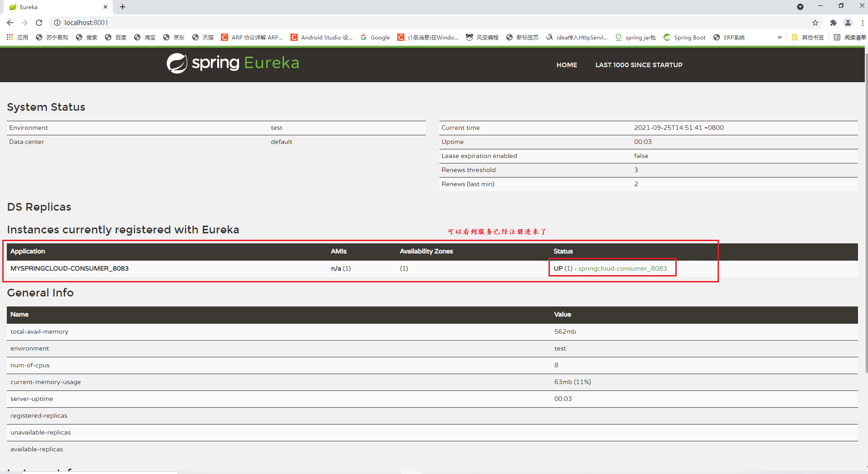Open the 新标签页 bookmark
Image resolution: width=868 pixels, height=474 pixels.
pyautogui.click(x=522, y=37)
